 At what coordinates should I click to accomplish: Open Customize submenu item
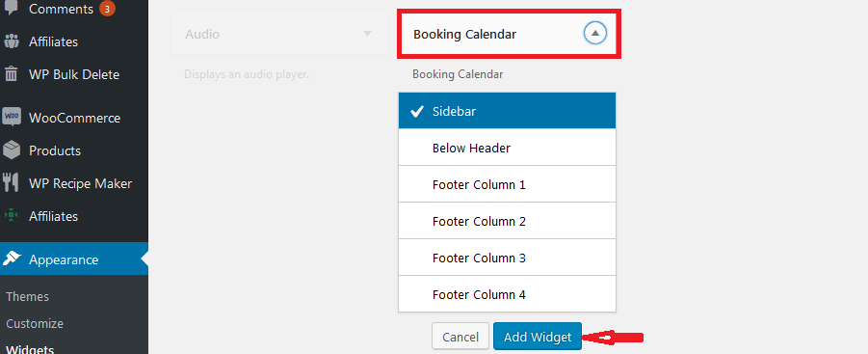[x=35, y=323]
